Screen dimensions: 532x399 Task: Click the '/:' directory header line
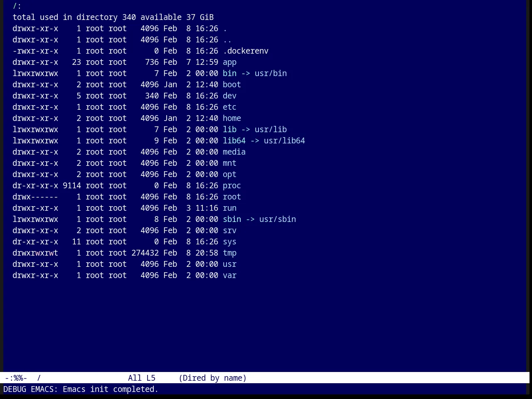[17, 6]
